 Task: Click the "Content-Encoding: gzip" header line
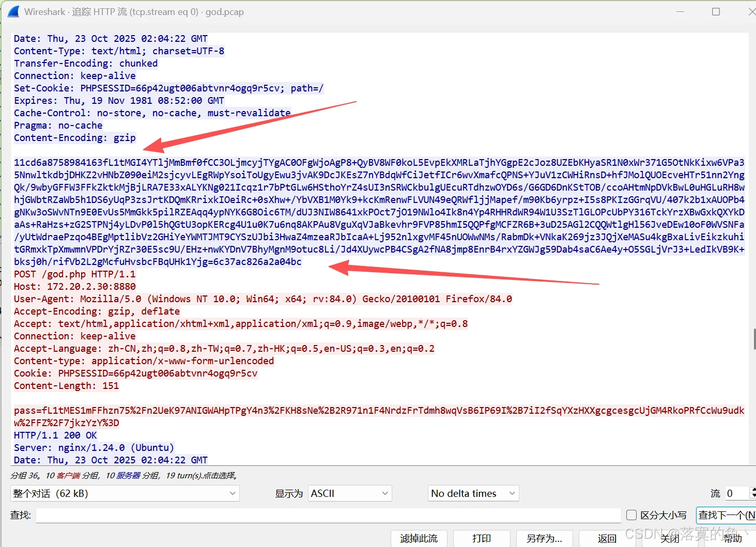pos(74,138)
